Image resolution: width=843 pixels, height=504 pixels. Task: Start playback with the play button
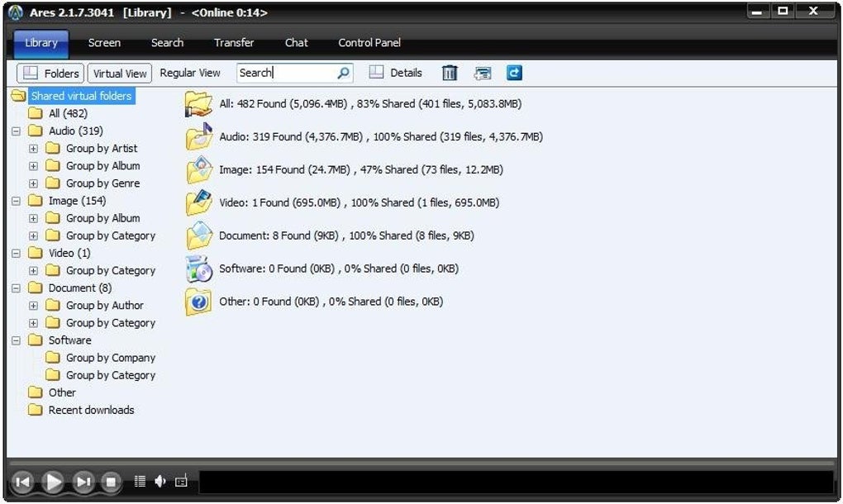(x=53, y=482)
